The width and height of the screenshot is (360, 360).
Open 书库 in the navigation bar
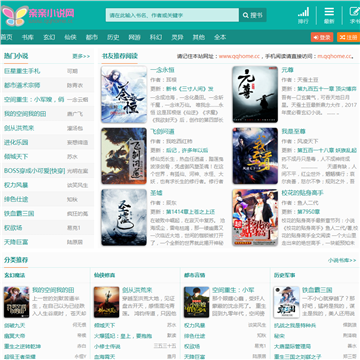pos(28,37)
